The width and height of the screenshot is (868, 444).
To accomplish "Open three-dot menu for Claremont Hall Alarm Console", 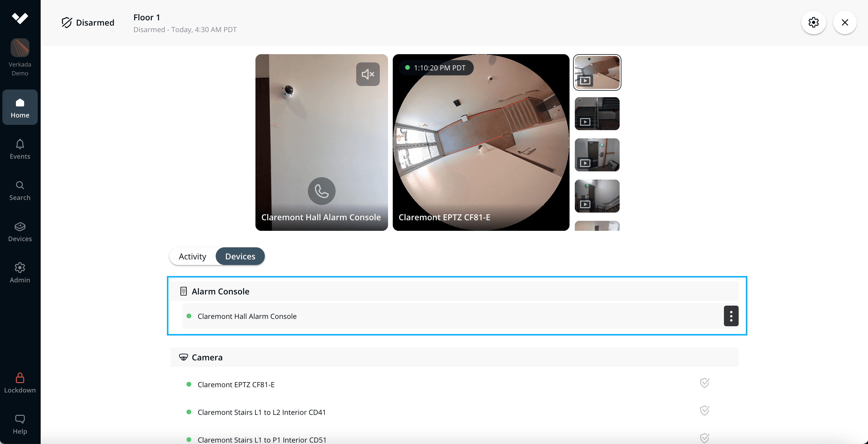I will point(731,316).
